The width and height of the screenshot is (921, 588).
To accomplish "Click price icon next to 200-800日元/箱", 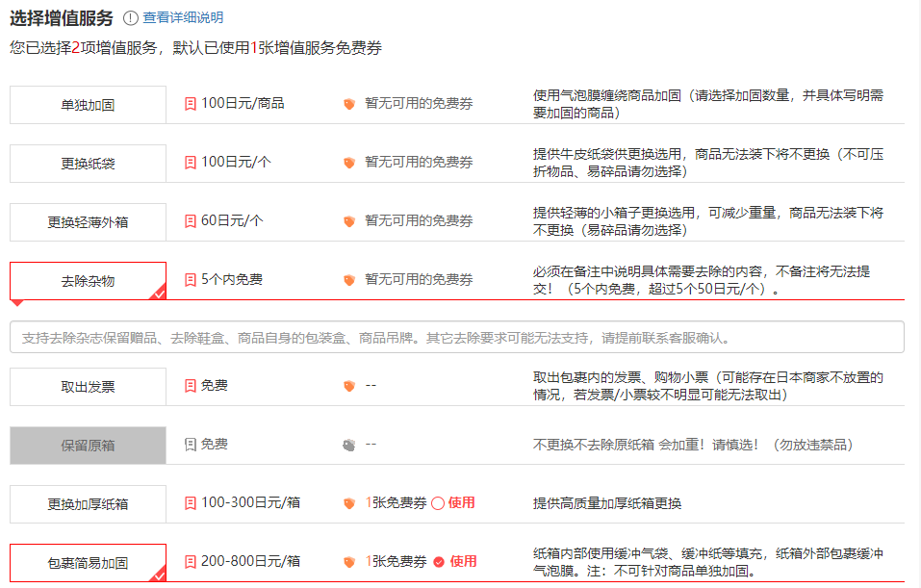I will click(191, 562).
